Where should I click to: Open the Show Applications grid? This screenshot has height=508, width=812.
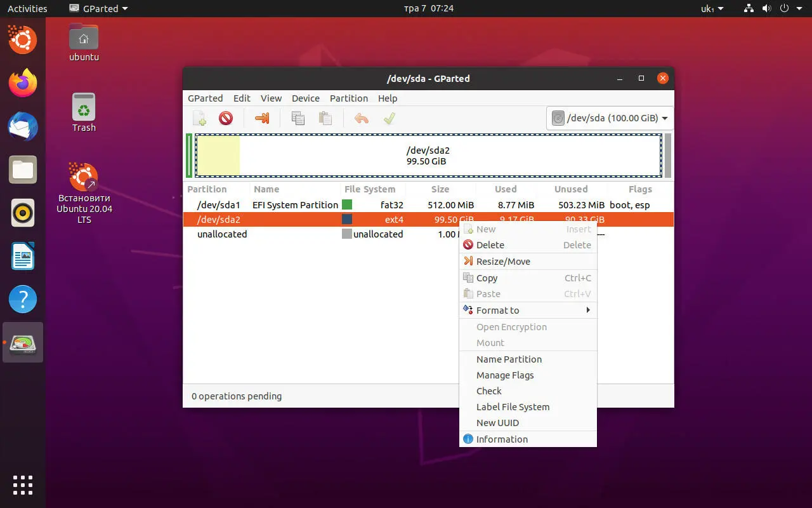(x=23, y=485)
